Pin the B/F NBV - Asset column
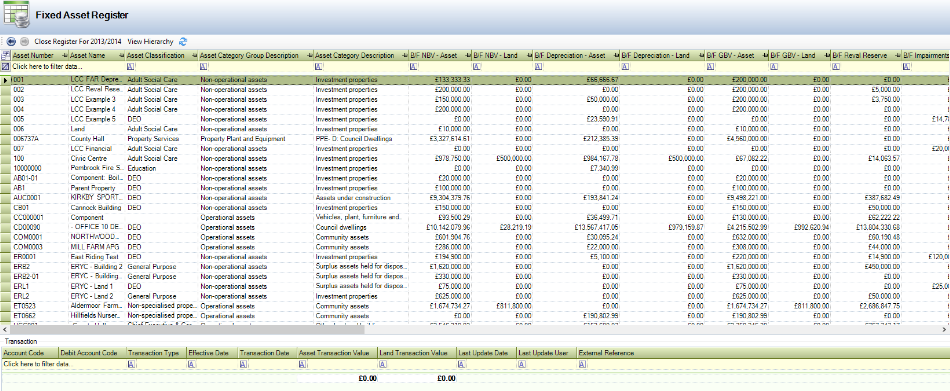 click(x=467, y=56)
